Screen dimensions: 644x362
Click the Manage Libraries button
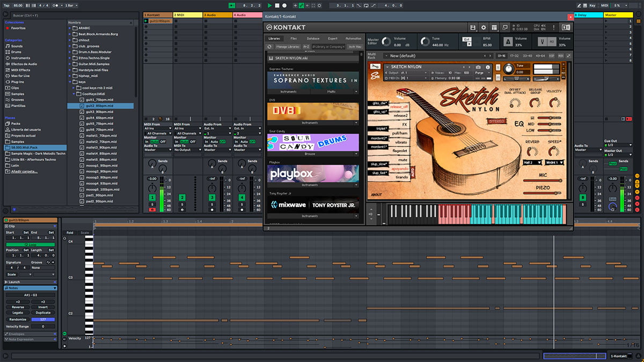tap(288, 47)
